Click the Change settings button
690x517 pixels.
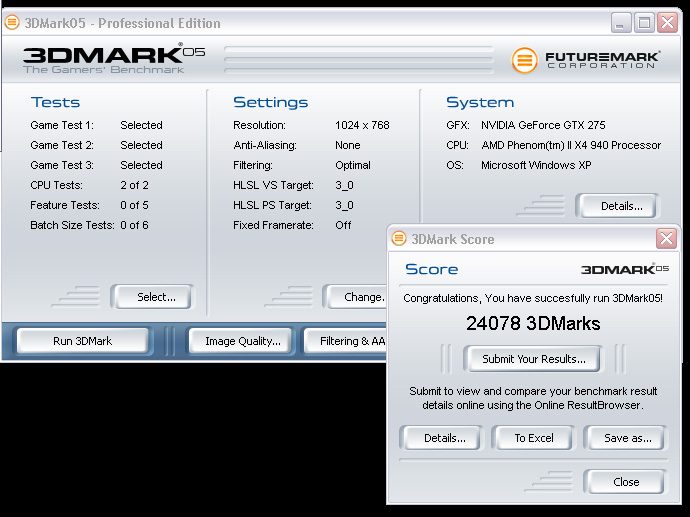point(356,297)
